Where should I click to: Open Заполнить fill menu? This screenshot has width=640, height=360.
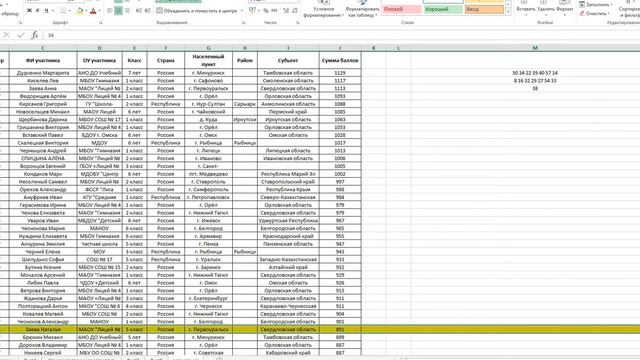[596, 4]
